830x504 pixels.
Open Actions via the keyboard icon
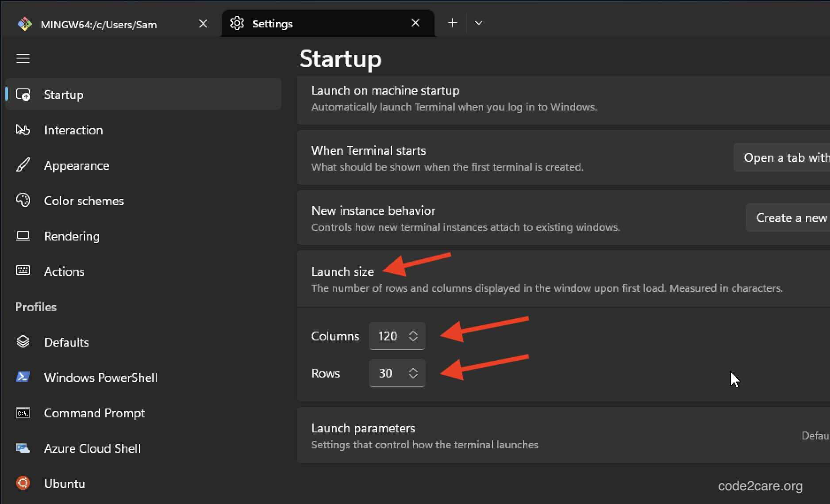23,271
